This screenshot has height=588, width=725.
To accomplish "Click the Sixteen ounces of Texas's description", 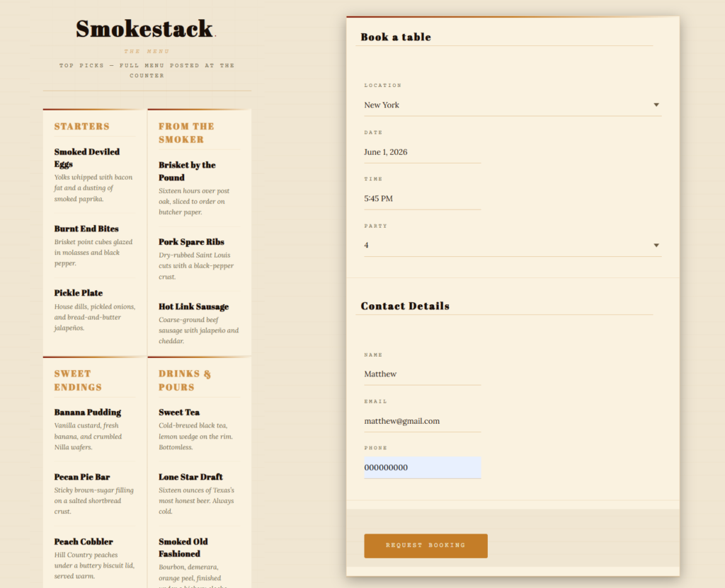I will [x=196, y=501].
